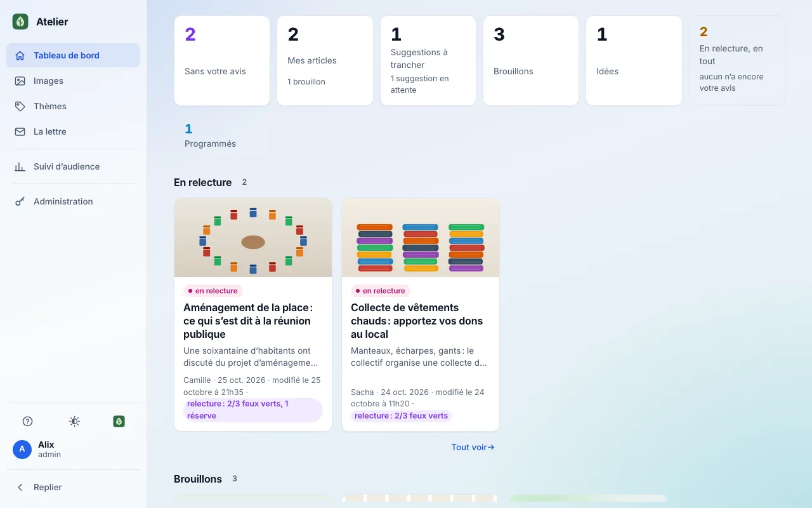Open the Tableau de bord menu item

tap(73, 55)
